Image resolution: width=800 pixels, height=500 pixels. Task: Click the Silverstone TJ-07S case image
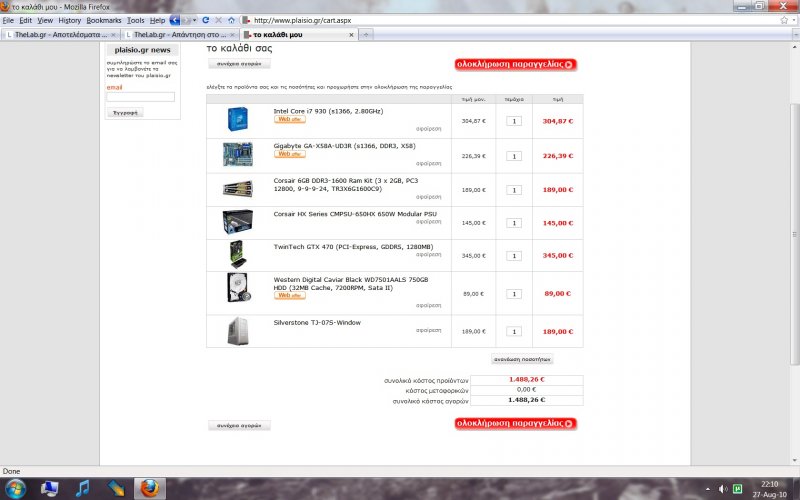[238, 331]
